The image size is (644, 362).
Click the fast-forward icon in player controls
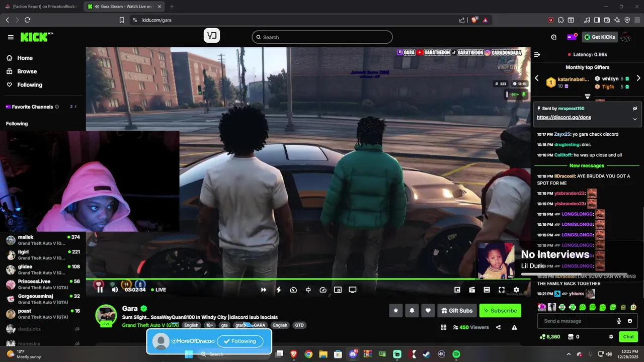[263, 290]
